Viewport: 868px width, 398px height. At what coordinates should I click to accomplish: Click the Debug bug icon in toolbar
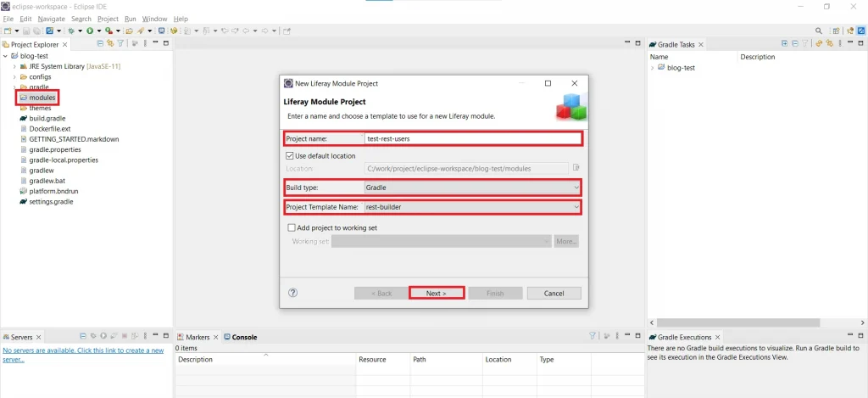click(71, 31)
